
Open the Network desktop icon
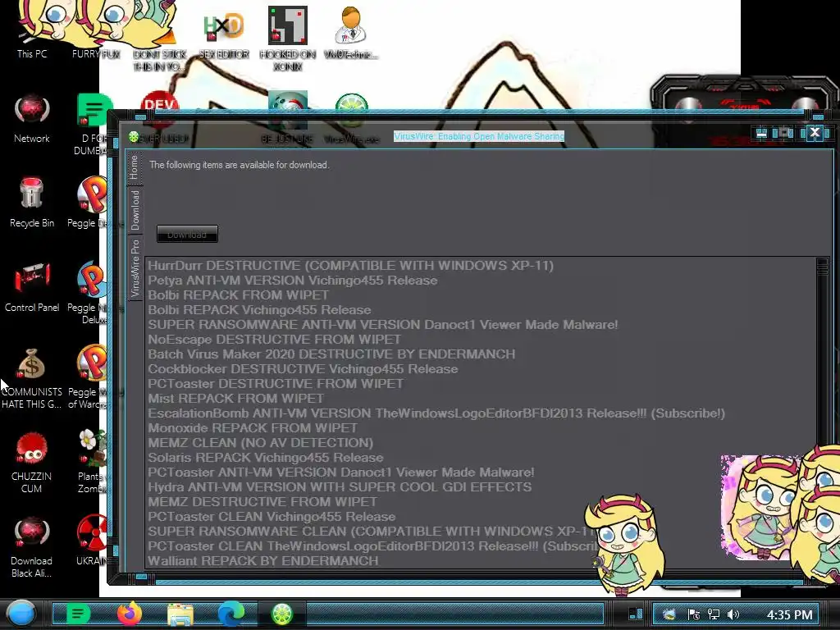coord(32,119)
